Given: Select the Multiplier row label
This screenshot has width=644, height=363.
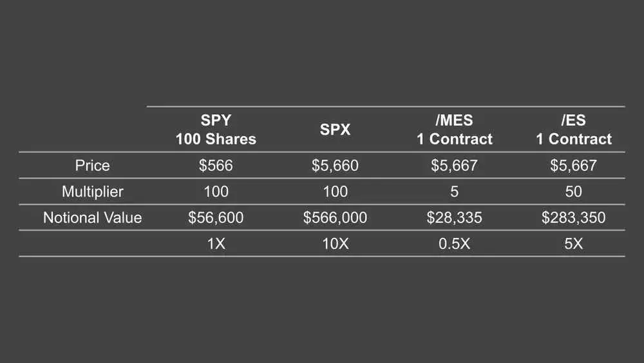Looking at the screenshot, I should pos(92,191).
